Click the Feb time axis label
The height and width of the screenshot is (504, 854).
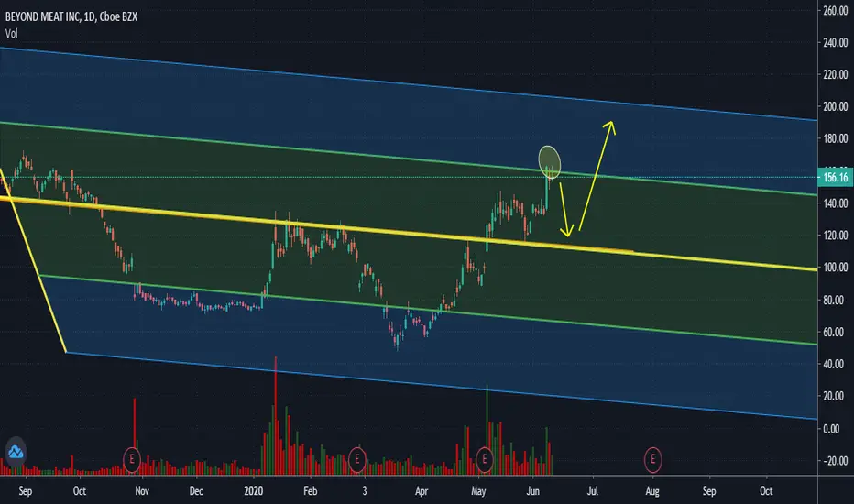click(310, 491)
